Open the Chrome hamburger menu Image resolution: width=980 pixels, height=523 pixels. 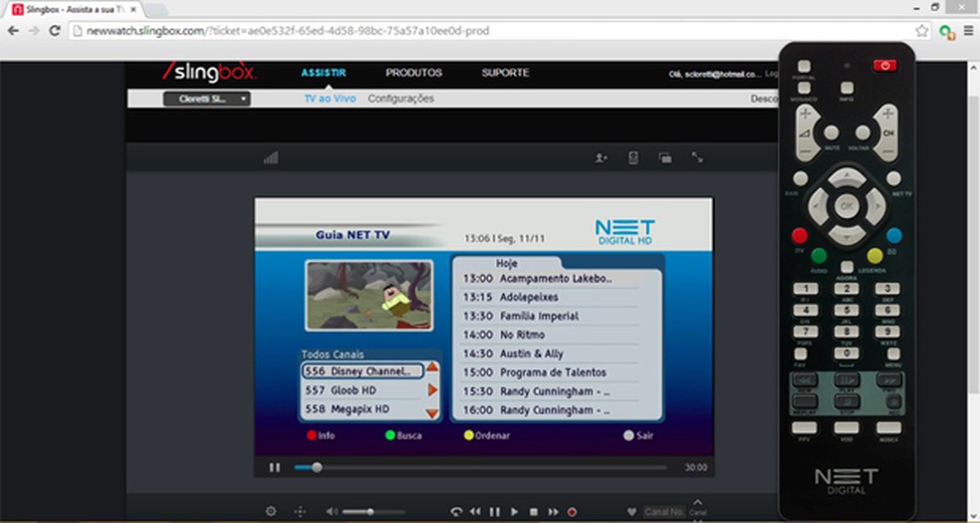[x=968, y=31]
